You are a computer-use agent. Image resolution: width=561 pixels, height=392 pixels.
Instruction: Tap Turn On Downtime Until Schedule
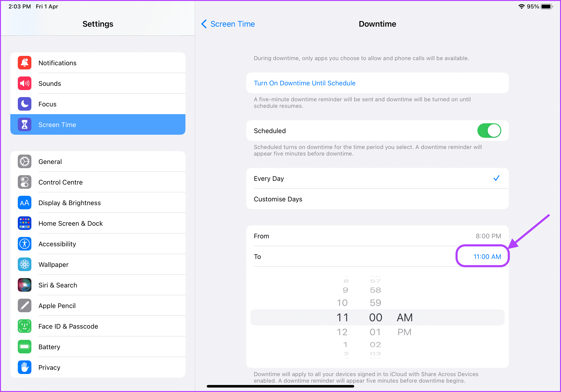pos(377,83)
